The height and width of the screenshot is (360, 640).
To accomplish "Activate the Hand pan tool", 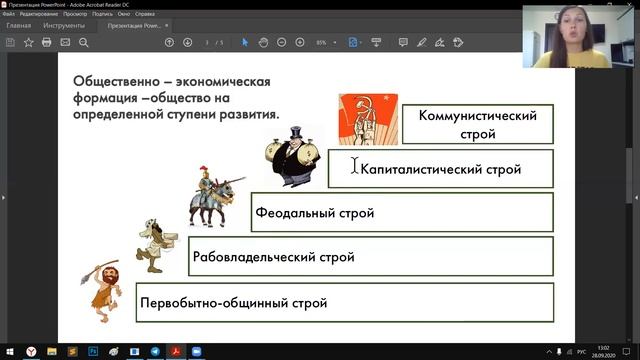I will click(263, 42).
